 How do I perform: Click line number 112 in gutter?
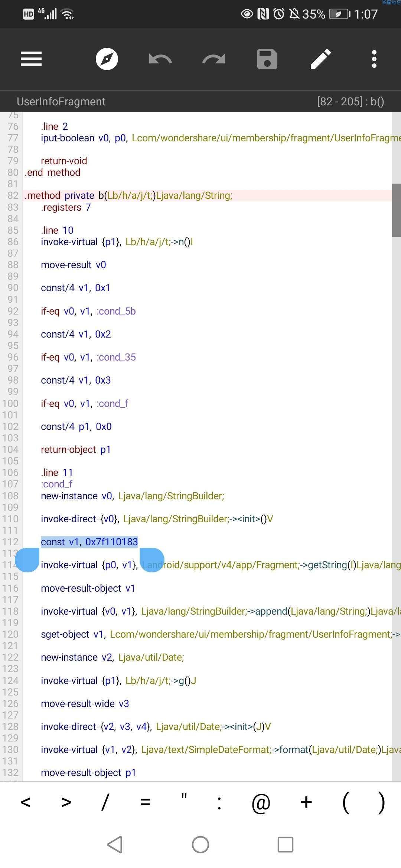tap(10, 542)
